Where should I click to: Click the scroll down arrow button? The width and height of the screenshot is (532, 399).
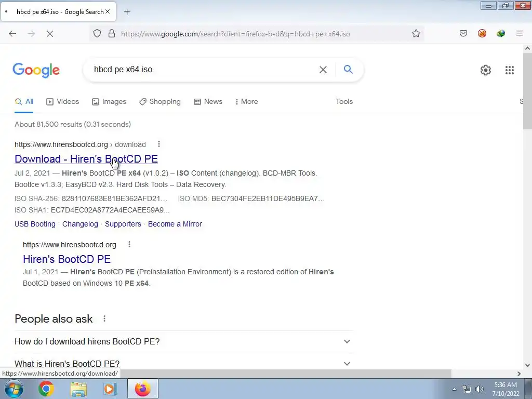pyautogui.click(x=527, y=365)
